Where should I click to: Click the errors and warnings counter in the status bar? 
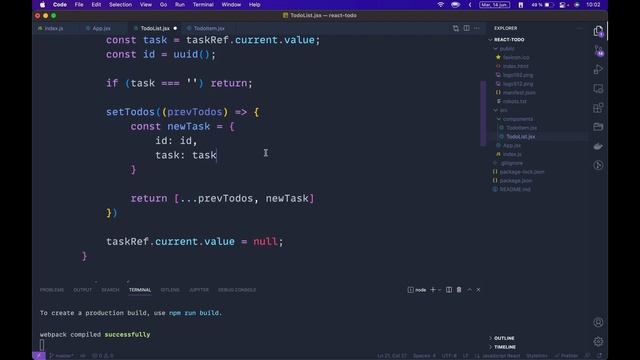pyautogui.click(x=102, y=356)
